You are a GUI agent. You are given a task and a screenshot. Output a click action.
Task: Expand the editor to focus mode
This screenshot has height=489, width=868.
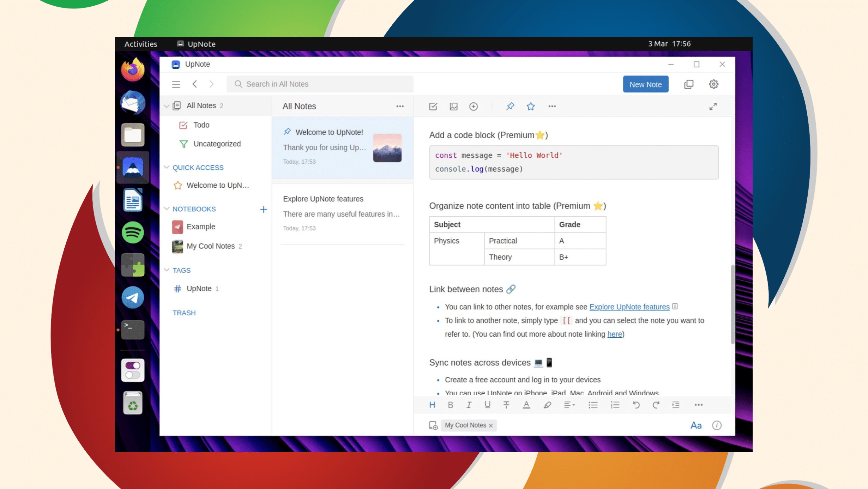713,106
